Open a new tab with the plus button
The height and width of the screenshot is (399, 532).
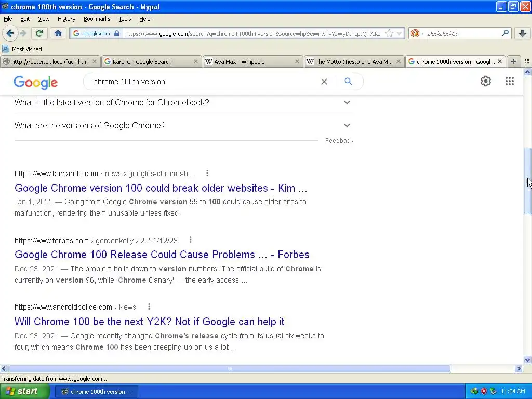pyautogui.click(x=514, y=61)
